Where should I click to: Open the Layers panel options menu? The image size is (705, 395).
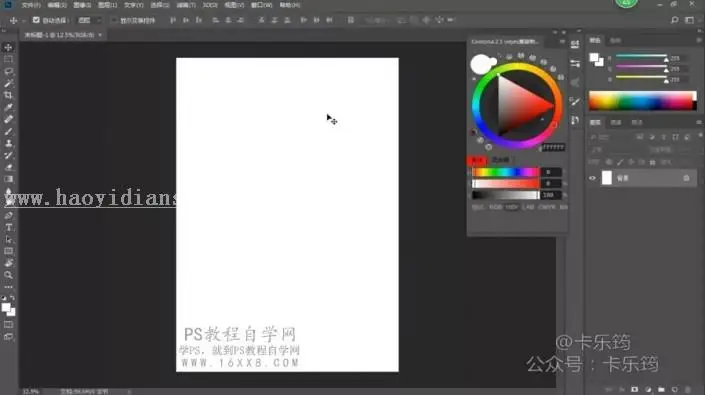[698, 122]
